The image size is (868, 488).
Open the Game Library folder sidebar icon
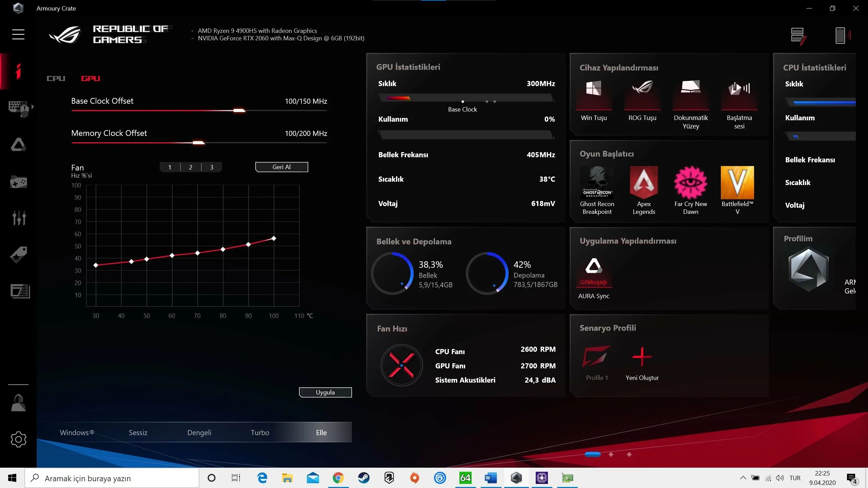18,182
